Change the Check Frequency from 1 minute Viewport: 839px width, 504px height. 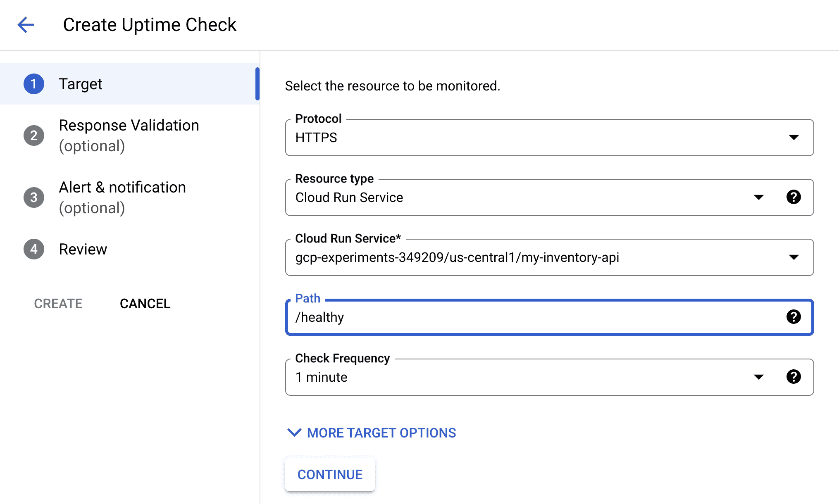coord(759,376)
